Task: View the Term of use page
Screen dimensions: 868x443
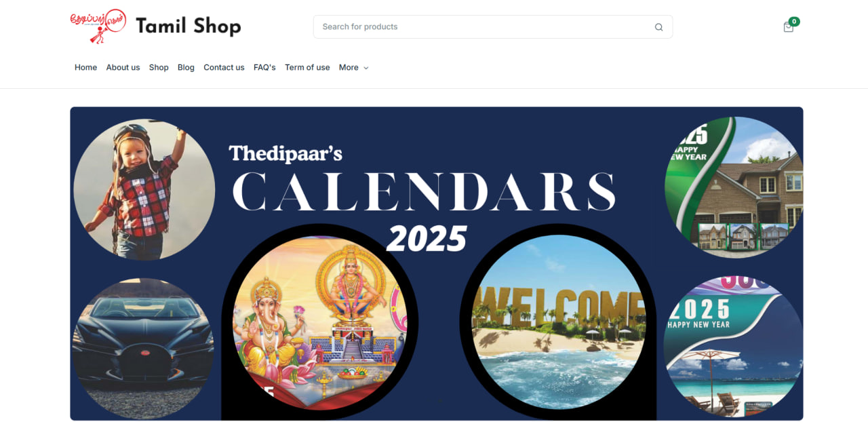Action: pos(307,68)
